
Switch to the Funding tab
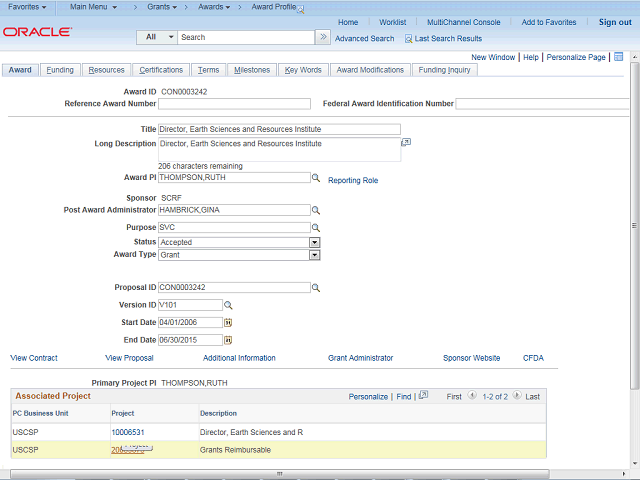tap(60, 70)
